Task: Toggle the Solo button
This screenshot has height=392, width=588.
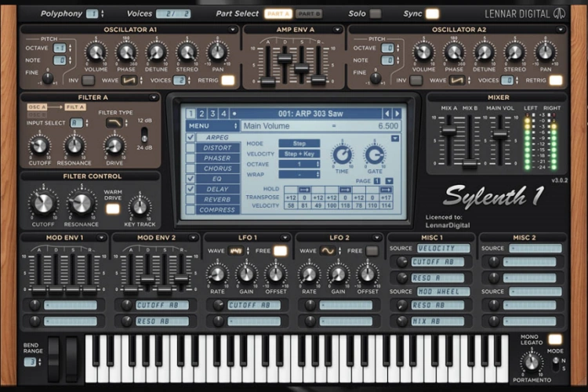Action: [375, 14]
